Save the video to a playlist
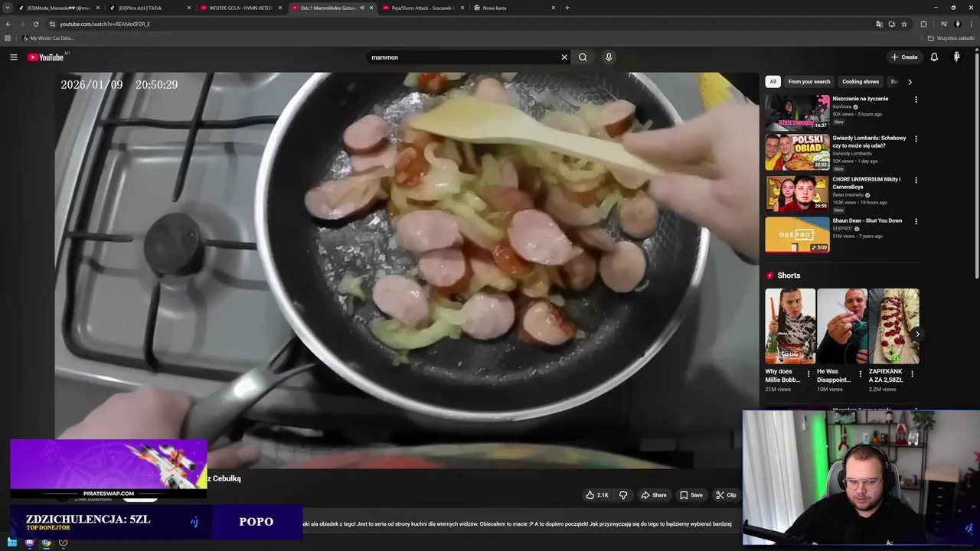Screen dimensions: 980x551 tap(691, 495)
